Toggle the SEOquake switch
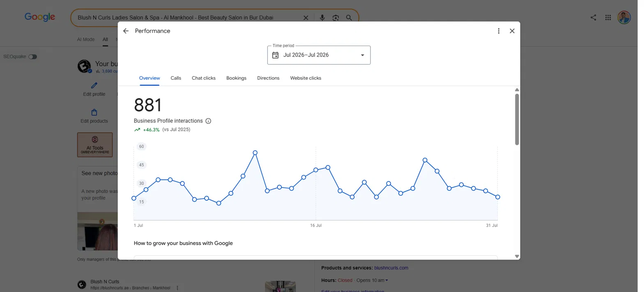 click(32, 57)
